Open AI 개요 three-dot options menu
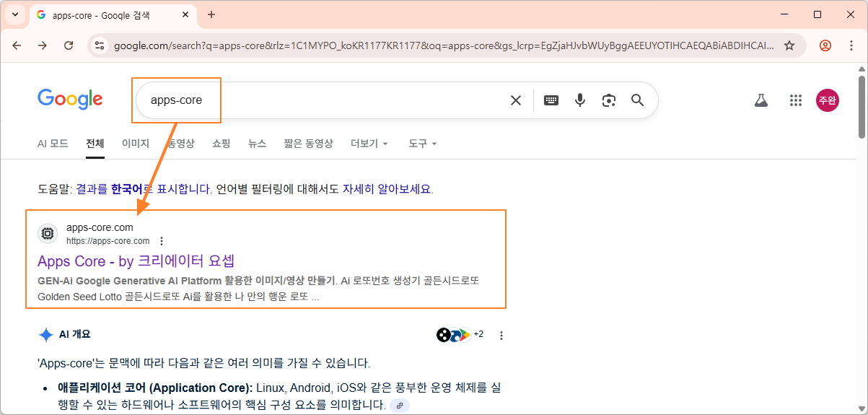The height and width of the screenshot is (415, 868). [501, 336]
